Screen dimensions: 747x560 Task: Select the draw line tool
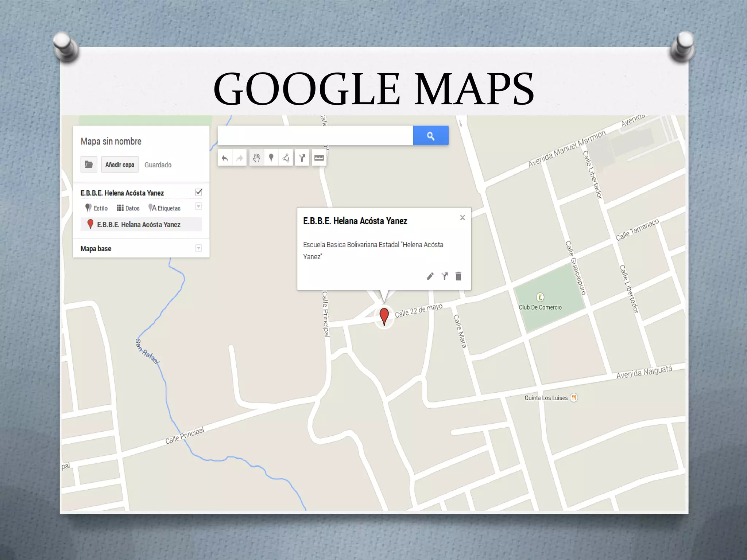point(286,158)
